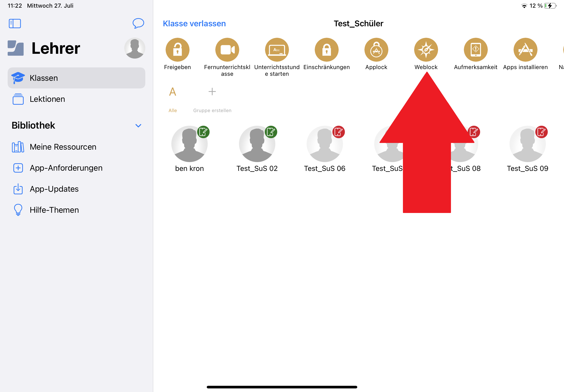This screenshot has width=564, height=392.
Task: Click Unterrichtsstunde starten icon
Action: click(x=277, y=50)
